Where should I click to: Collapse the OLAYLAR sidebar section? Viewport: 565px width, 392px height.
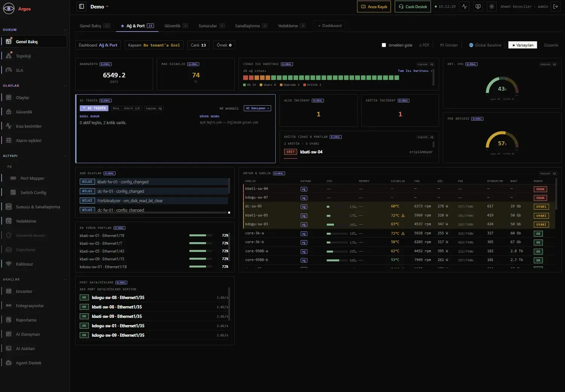click(65, 86)
